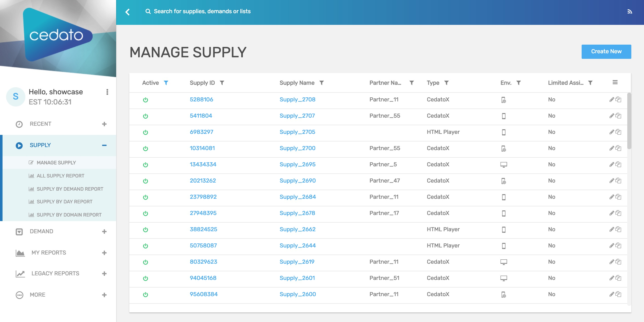644x322 pixels.
Task: Toggle active power for Supply_2705
Action: [x=146, y=132]
